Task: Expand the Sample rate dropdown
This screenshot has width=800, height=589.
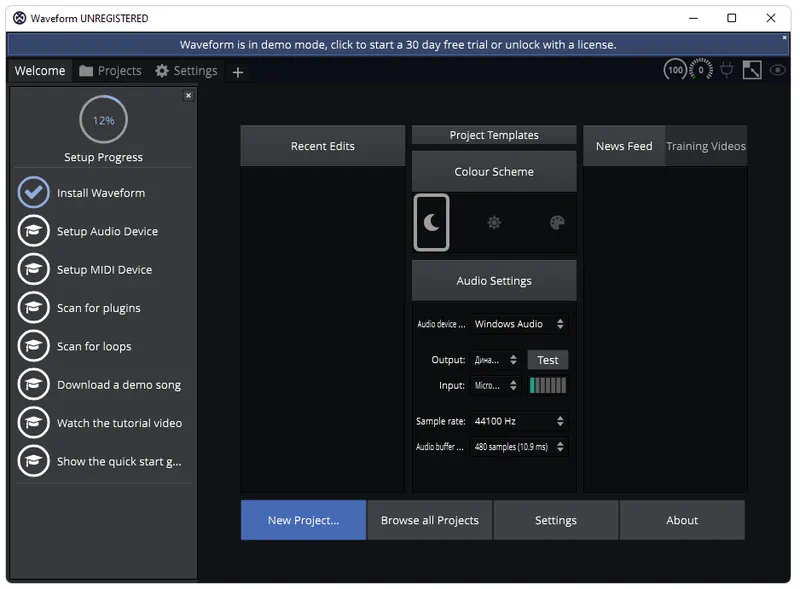Action: click(x=518, y=421)
